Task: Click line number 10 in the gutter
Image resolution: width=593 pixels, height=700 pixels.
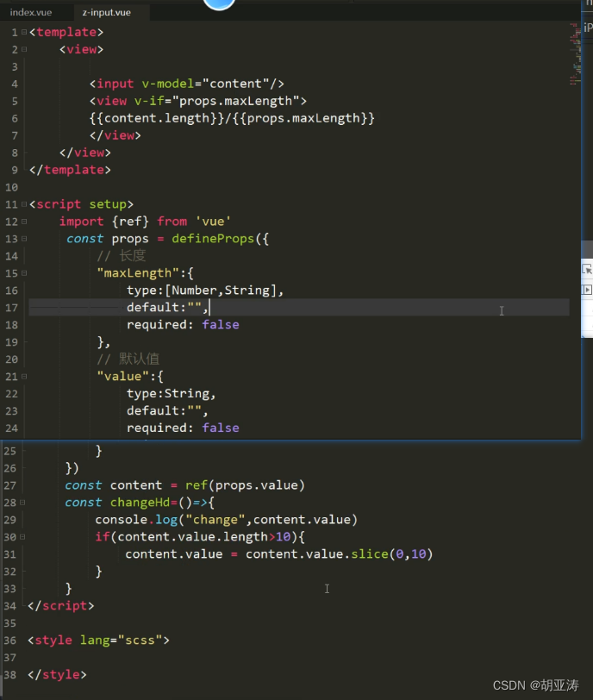Action: coord(11,187)
